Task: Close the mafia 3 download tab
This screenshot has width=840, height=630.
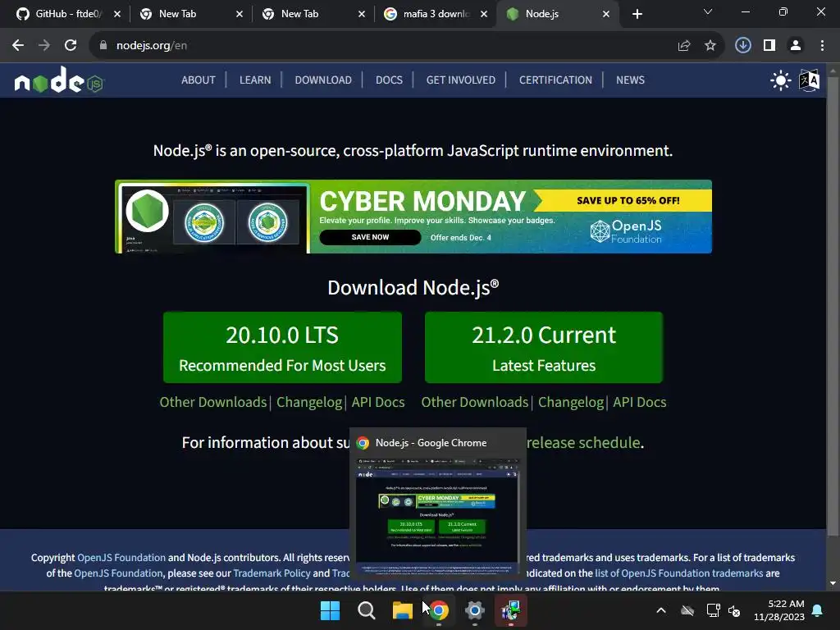Action: [x=484, y=14]
